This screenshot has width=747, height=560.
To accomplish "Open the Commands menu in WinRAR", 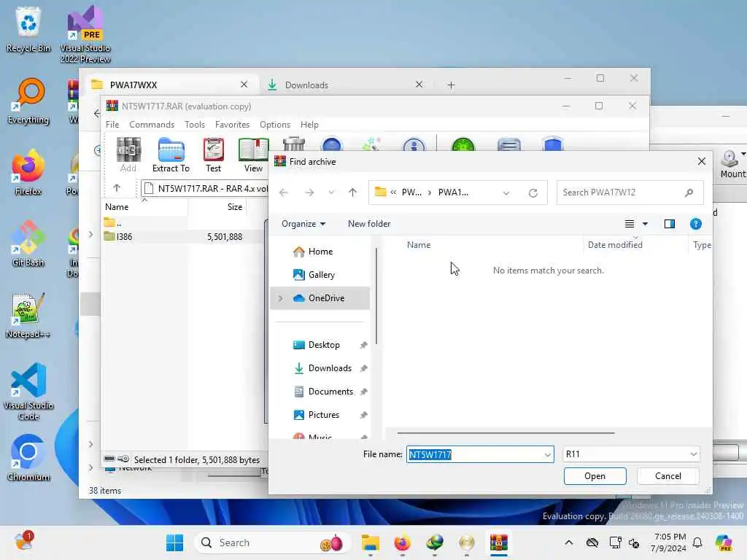I will point(152,125).
